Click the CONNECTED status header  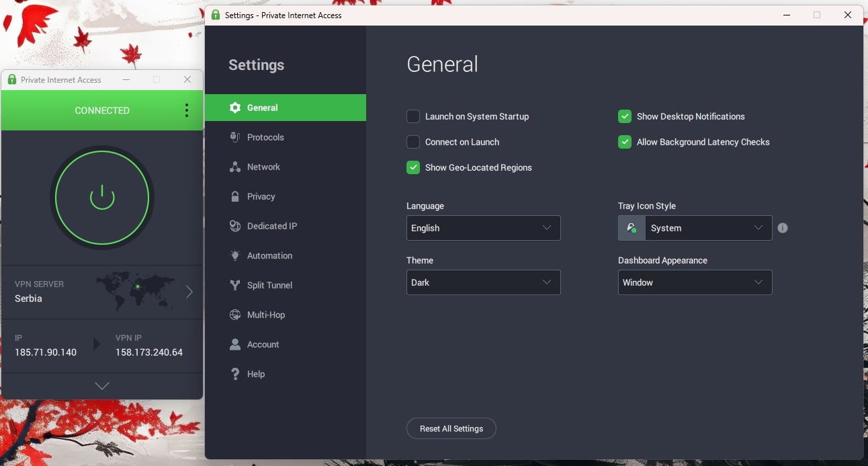(102, 110)
